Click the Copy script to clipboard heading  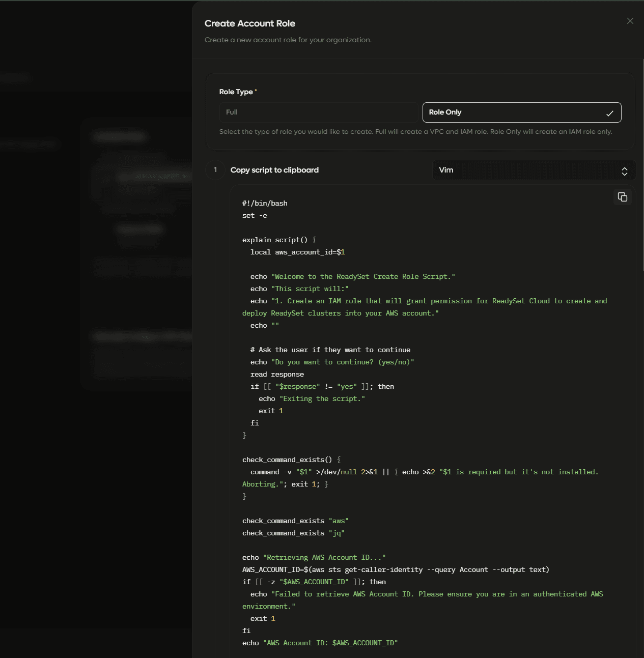coord(274,170)
